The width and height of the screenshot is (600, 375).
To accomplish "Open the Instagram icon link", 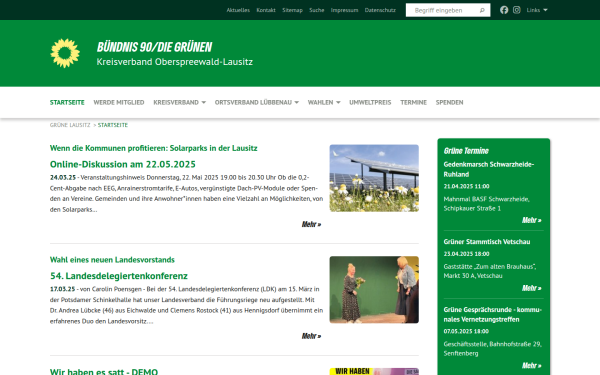I will pyautogui.click(x=517, y=10).
